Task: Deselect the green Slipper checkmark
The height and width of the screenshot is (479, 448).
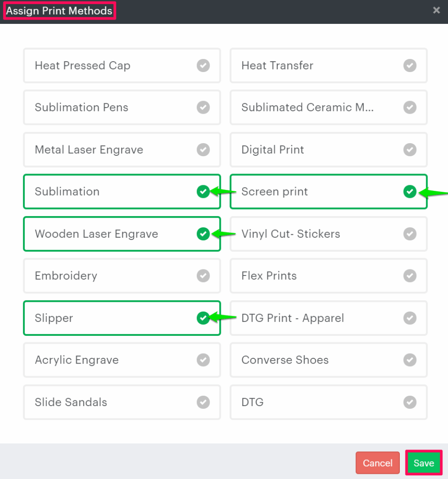Action: coord(203,318)
